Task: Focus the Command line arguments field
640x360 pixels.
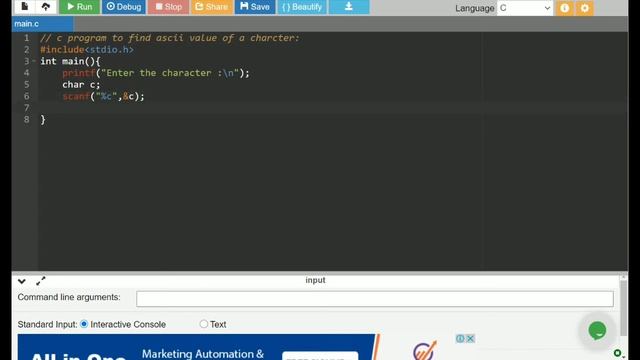Action: (x=375, y=299)
